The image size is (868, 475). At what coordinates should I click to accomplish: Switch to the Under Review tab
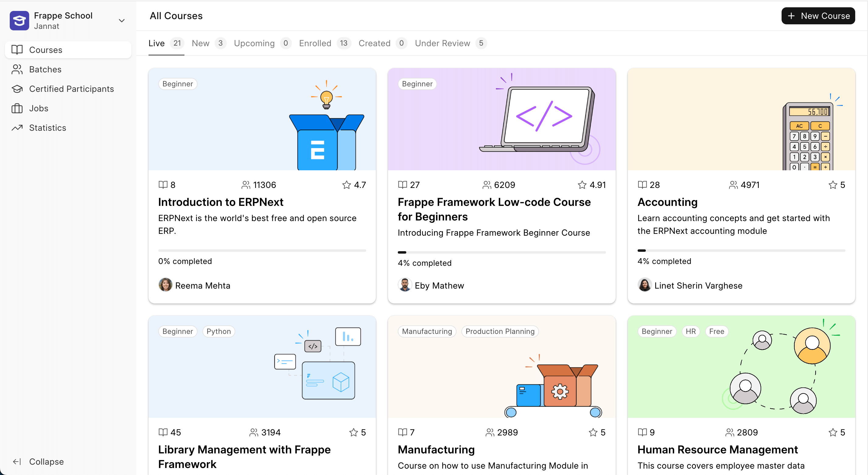point(442,43)
